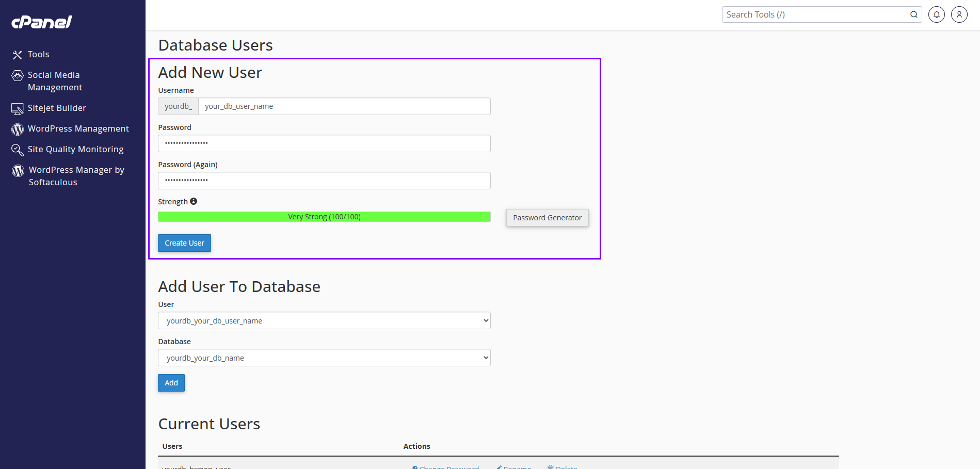Open the user account icon
Image resolution: width=980 pixels, height=469 pixels.
[x=959, y=14]
